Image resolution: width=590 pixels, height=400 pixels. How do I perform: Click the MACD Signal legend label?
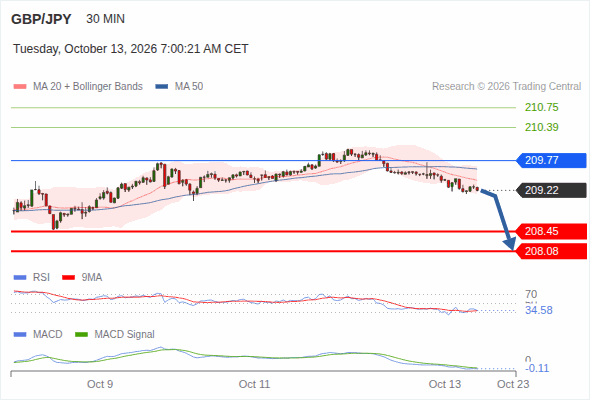click(x=124, y=335)
